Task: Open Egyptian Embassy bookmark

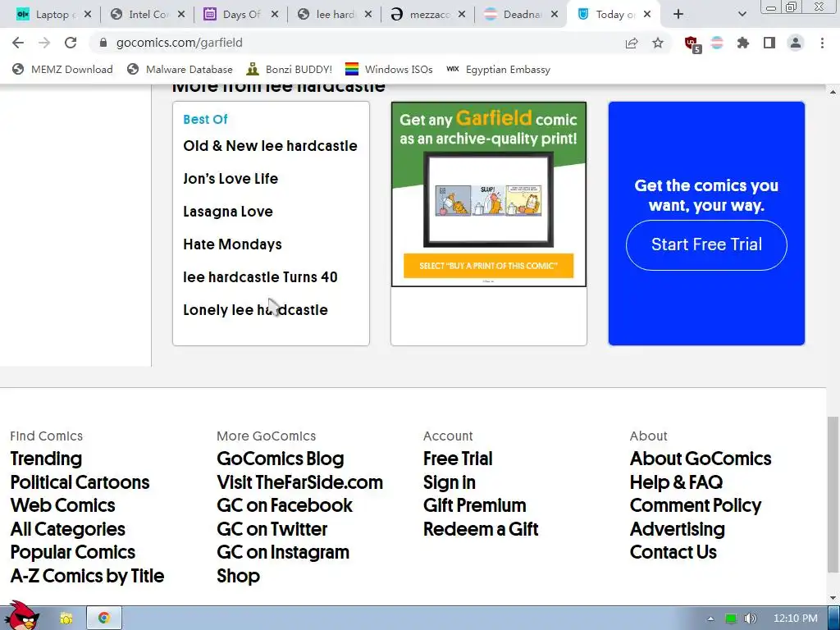Action: click(x=498, y=69)
